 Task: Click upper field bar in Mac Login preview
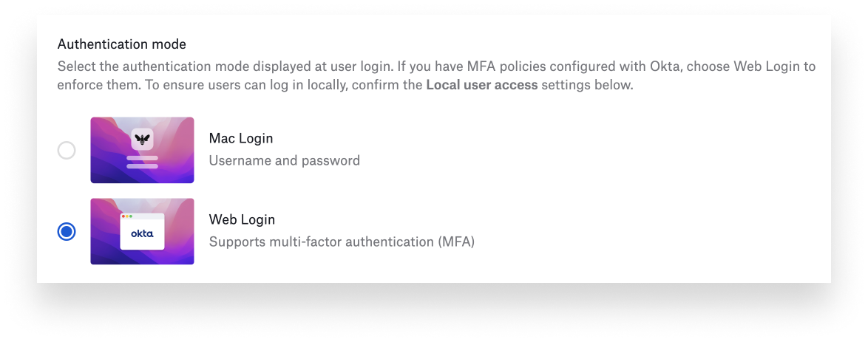[x=142, y=158]
